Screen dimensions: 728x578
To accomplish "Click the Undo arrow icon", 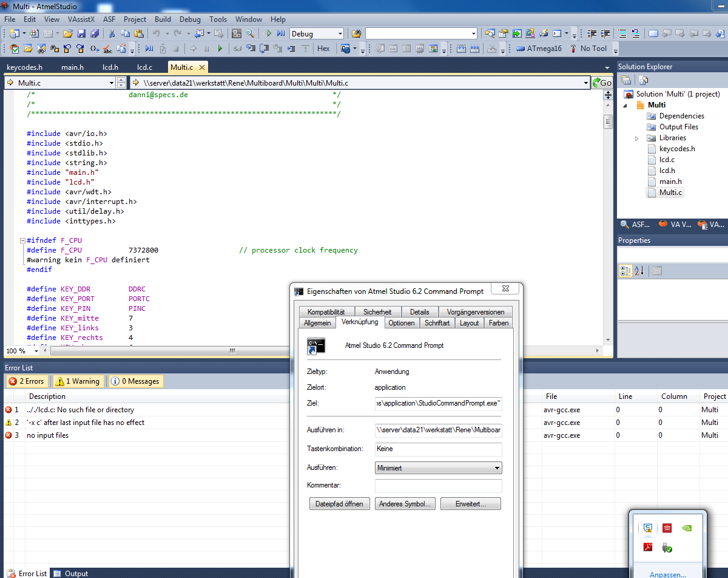I will (156, 33).
